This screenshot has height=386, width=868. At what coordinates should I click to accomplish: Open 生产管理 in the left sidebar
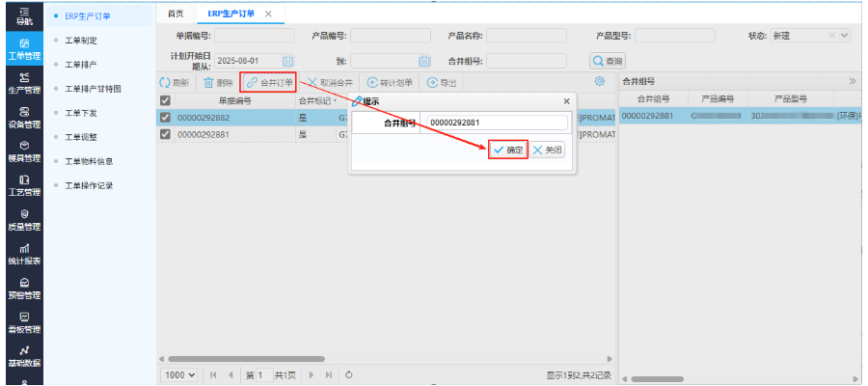(24, 83)
